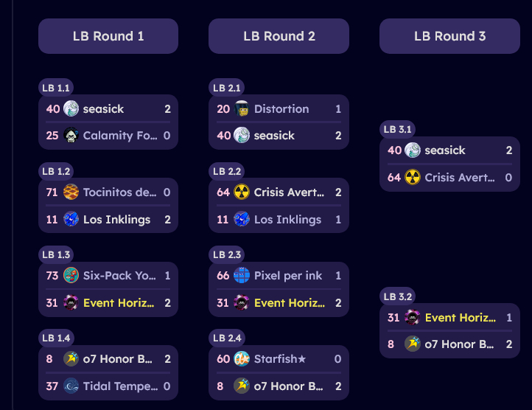Click the Distortion team name
This screenshot has width=532, height=410.
281,109
